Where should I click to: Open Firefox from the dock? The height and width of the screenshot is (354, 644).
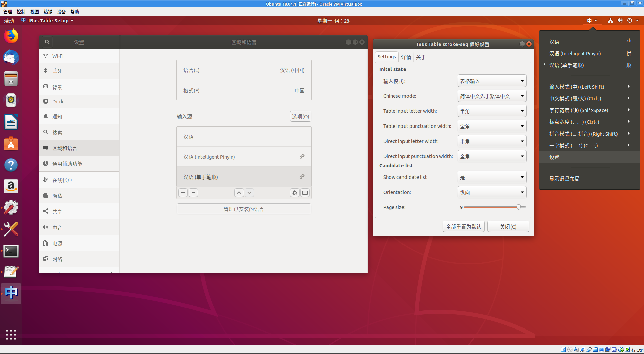(x=11, y=36)
